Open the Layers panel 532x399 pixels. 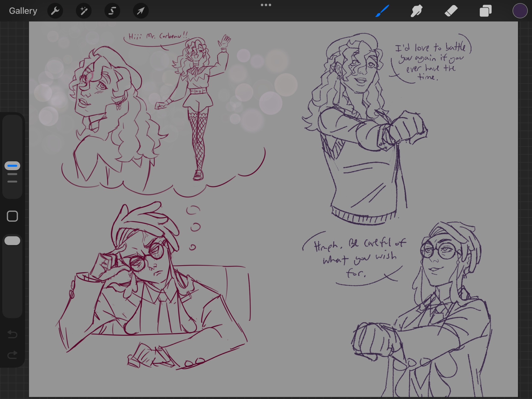pos(485,11)
